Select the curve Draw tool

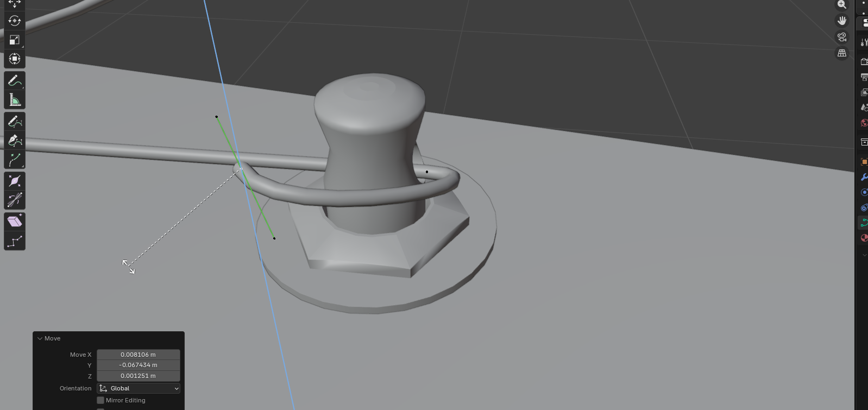click(15, 122)
